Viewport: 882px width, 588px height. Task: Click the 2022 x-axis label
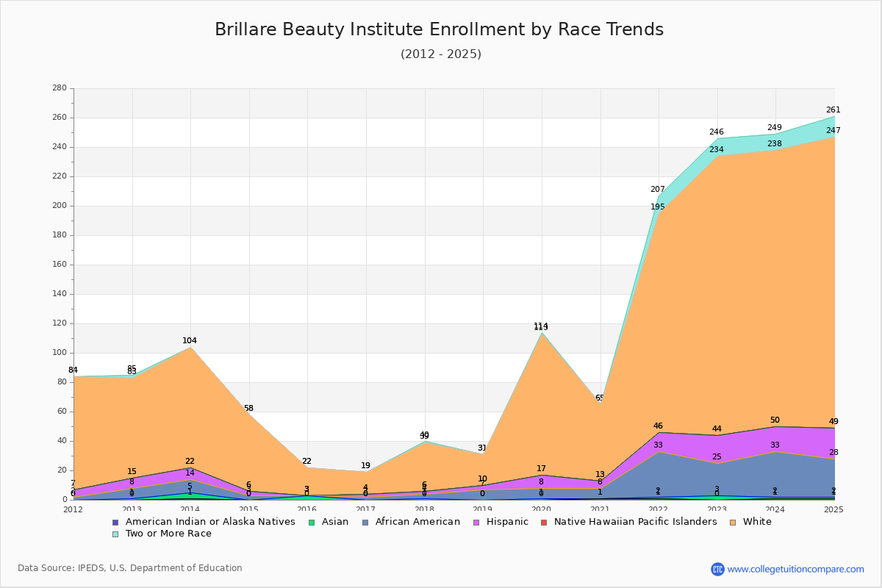pyautogui.click(x=659, y=509)
